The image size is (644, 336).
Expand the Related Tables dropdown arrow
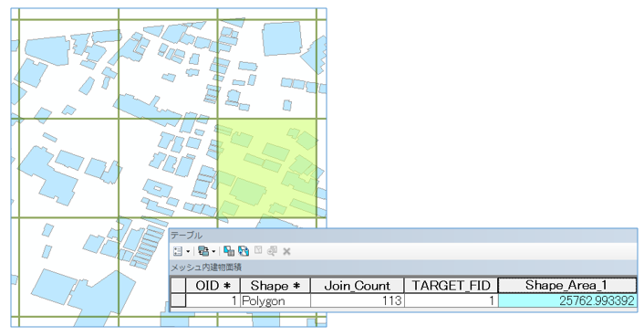(213, 251)
